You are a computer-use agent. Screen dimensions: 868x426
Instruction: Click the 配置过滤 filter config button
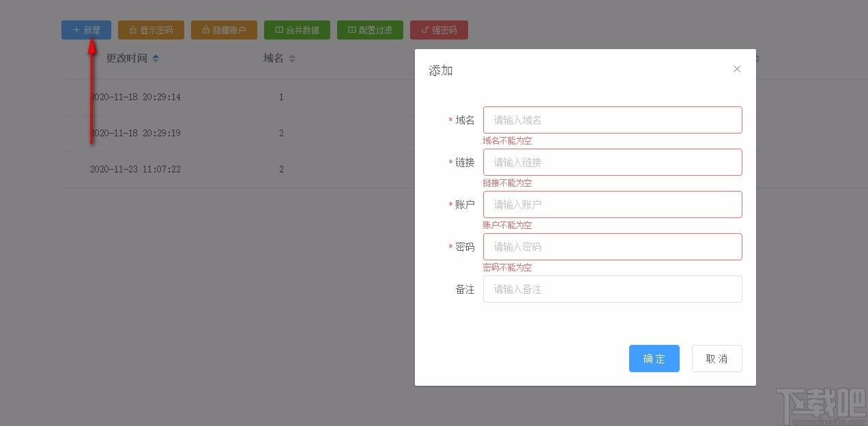[x=370, y=30]
